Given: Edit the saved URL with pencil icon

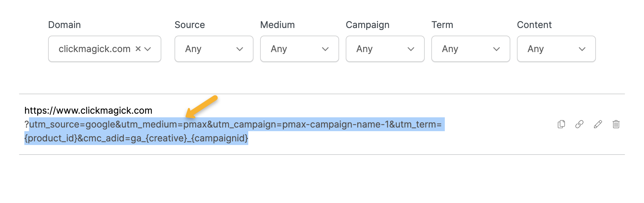Looking at the screenshot, I should [598, 124].
